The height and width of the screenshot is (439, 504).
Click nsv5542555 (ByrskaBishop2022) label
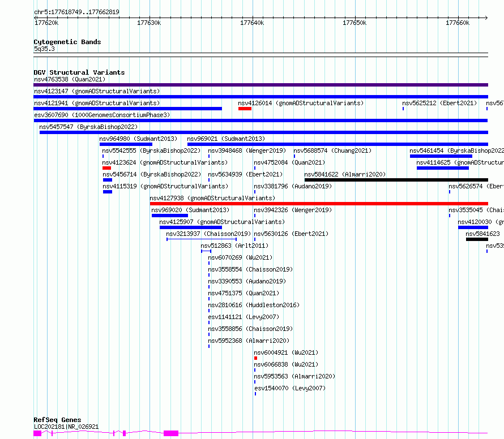pyautogui.click(x=151, y=150)
